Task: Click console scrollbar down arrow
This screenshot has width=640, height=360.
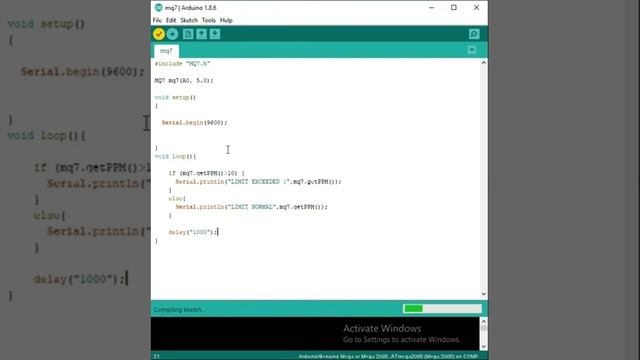Action: [x=484, y=347]
